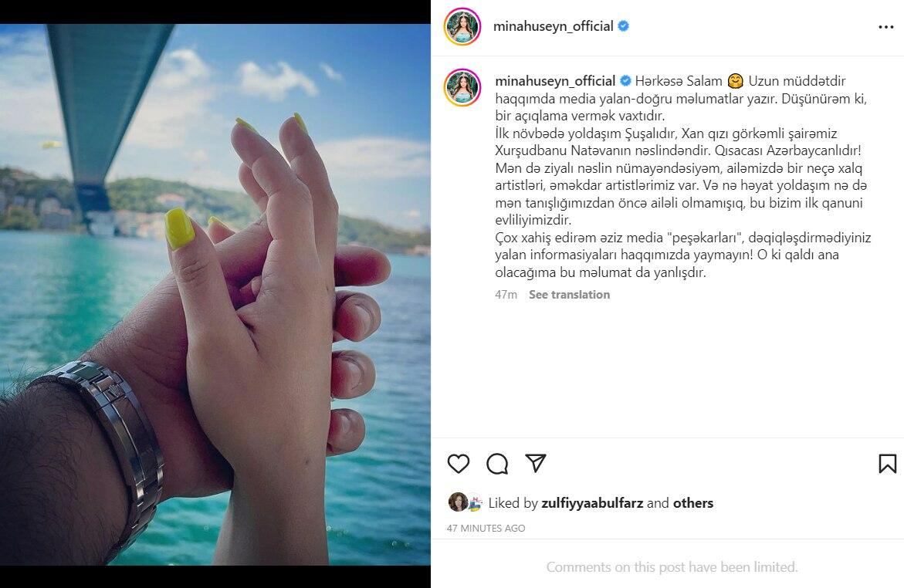Click the verified badge in the header

623,26
